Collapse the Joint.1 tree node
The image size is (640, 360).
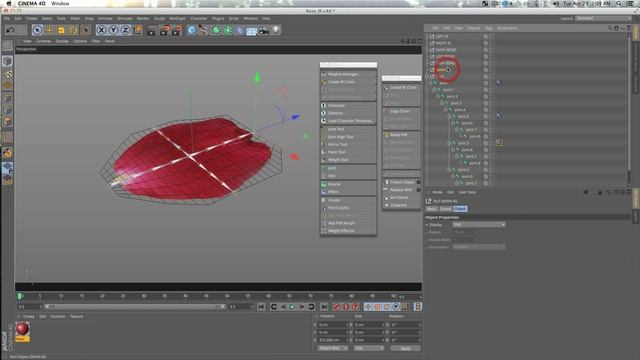[x=434, y=90]
